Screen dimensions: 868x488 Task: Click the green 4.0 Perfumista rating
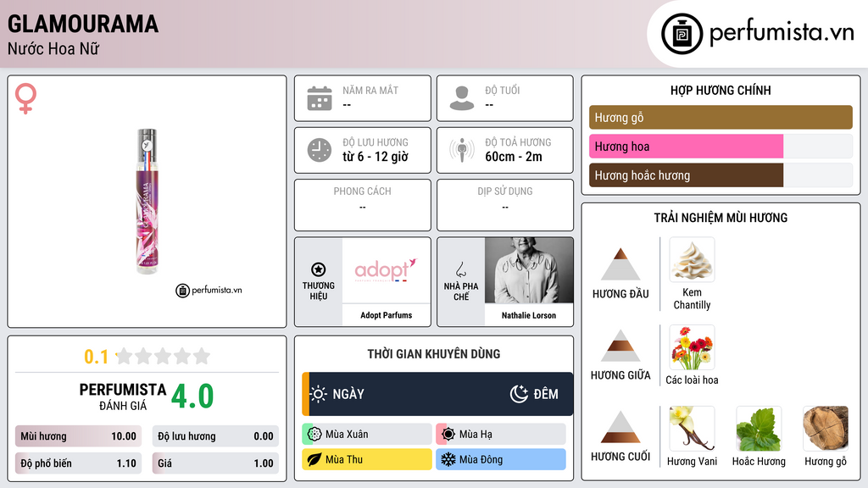(x=192, y=396)
